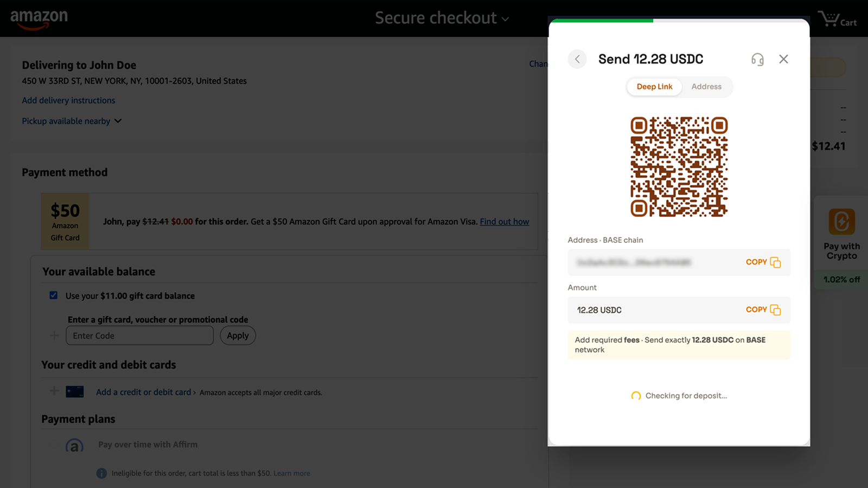The image size is (868, 488).
Task: Click the Enter Code input field
Action: point(139,336)
